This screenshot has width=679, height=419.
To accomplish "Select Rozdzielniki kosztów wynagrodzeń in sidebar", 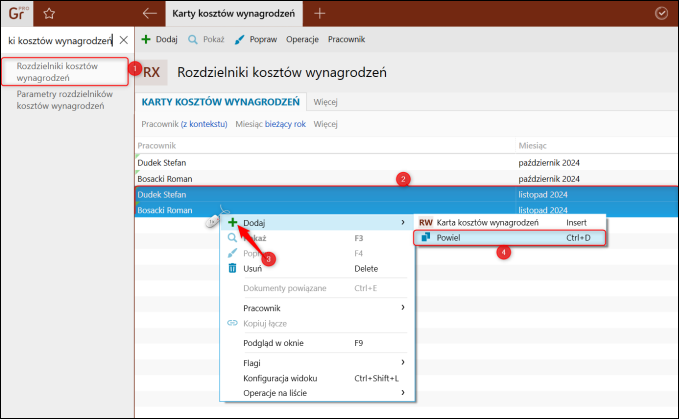I will coord(65,72).
